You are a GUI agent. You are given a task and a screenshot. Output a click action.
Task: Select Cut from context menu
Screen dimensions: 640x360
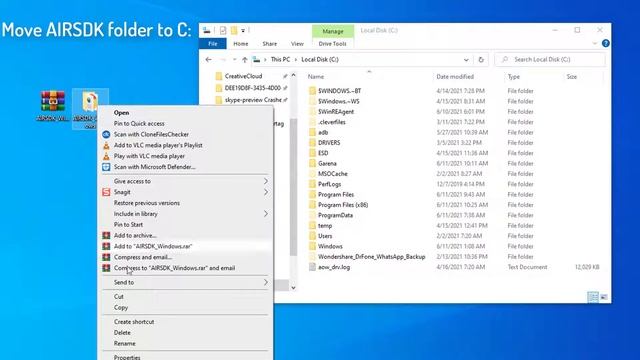pyautogui.click(x=119, y=296)
